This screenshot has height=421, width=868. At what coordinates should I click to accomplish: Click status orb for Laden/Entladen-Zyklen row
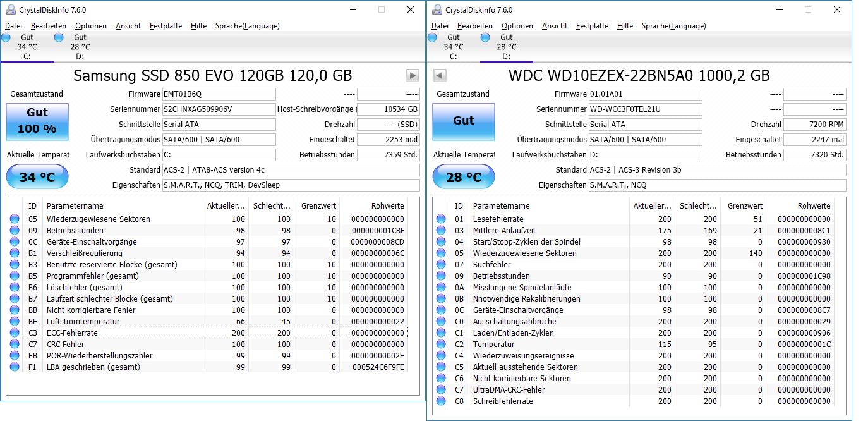coord(441,333)
